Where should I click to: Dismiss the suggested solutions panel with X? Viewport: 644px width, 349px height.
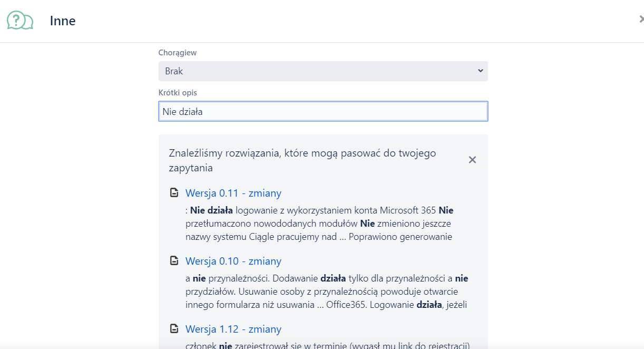coord(472,160)
